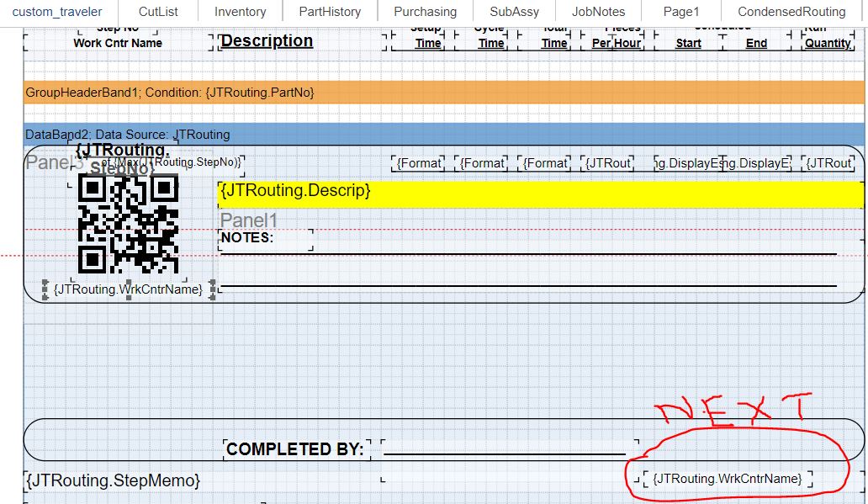The width and height of the screenshot is (868, 504).
Task: Select the {JTRouting.WrkCntrName} field under QR code
Action: click(129, 289)
